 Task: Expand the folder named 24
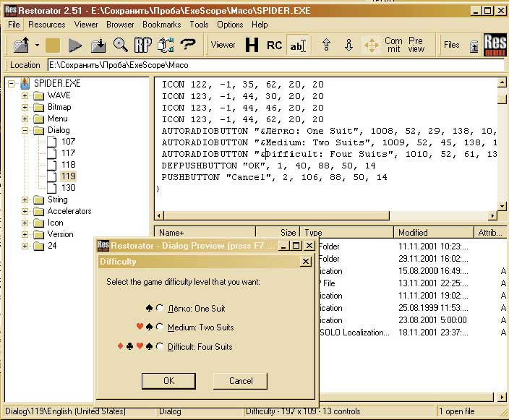click(25, 246)
